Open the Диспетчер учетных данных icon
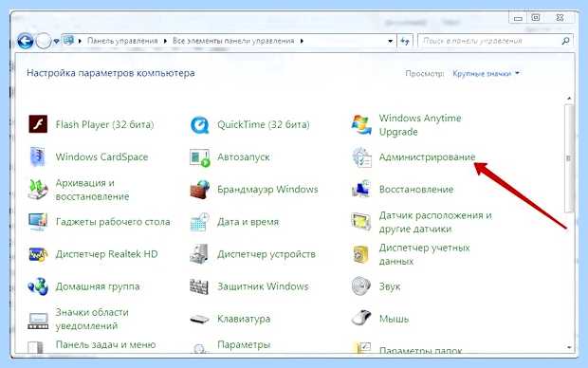 pos(361,254)
